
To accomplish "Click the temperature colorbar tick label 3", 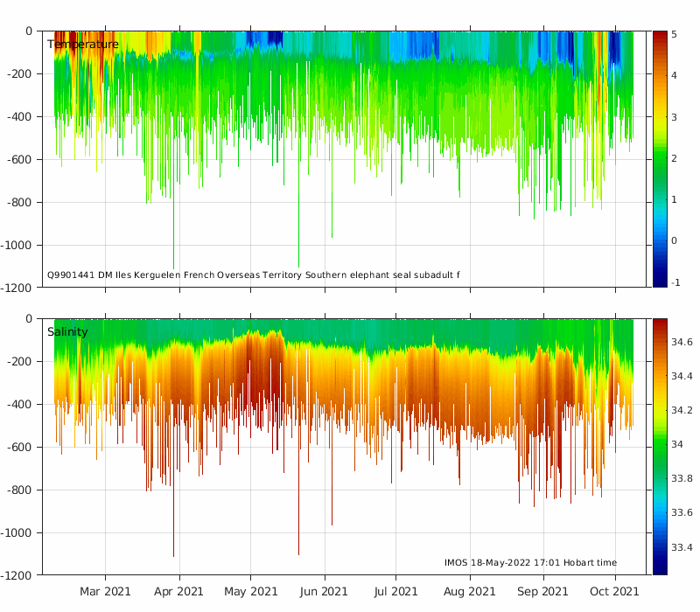I will coord(674,116).
